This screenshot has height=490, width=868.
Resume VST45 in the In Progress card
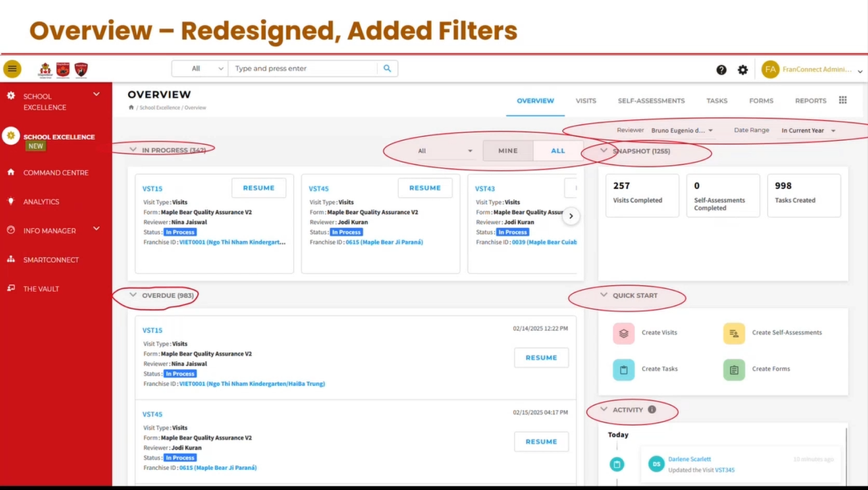[x=425, y=187]
